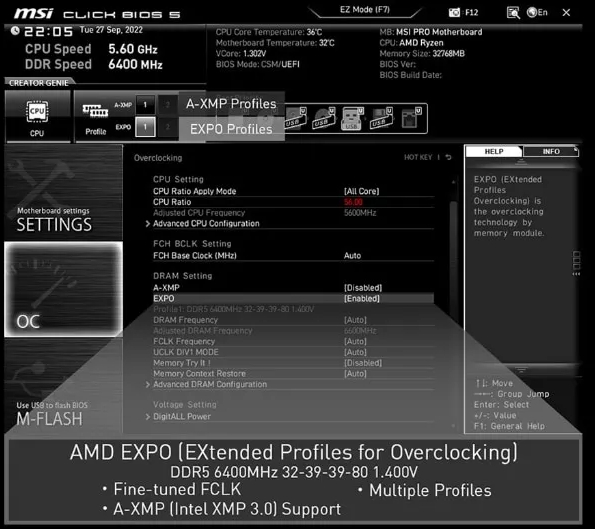This screenshot has height=529, width=595.
Task: Click the memory Profile RAM icon
Action: tap(95, 111)
